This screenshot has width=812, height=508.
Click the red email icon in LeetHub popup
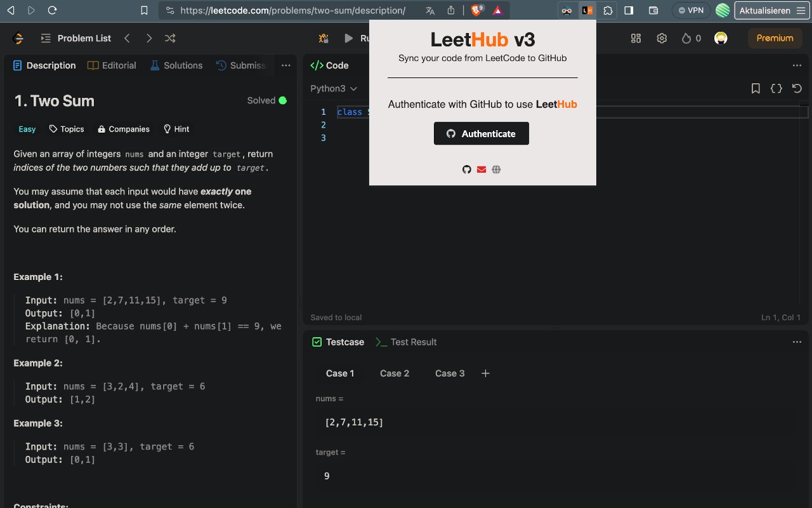(x=481, y=170)
